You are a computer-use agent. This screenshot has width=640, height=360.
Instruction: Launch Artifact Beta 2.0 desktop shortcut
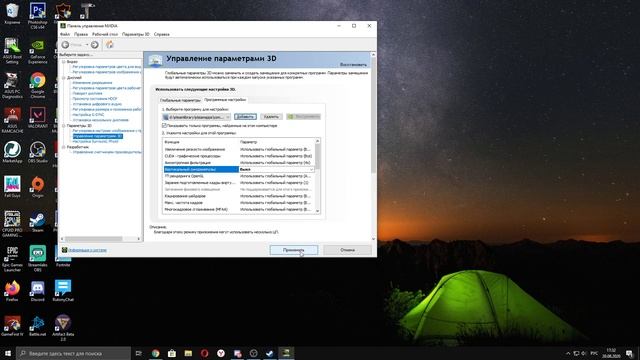click(x=63, y=328)
